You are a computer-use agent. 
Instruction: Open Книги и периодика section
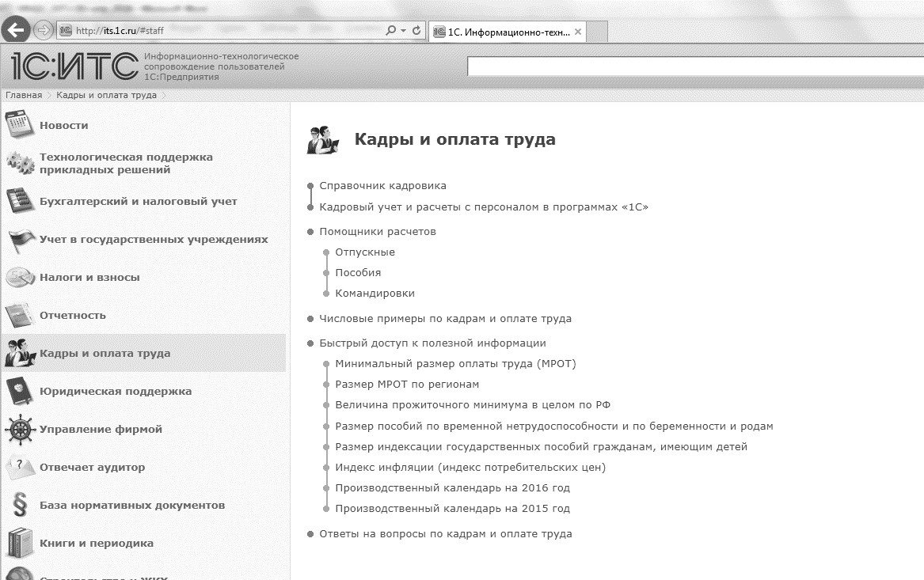click(x=96, y=544)
